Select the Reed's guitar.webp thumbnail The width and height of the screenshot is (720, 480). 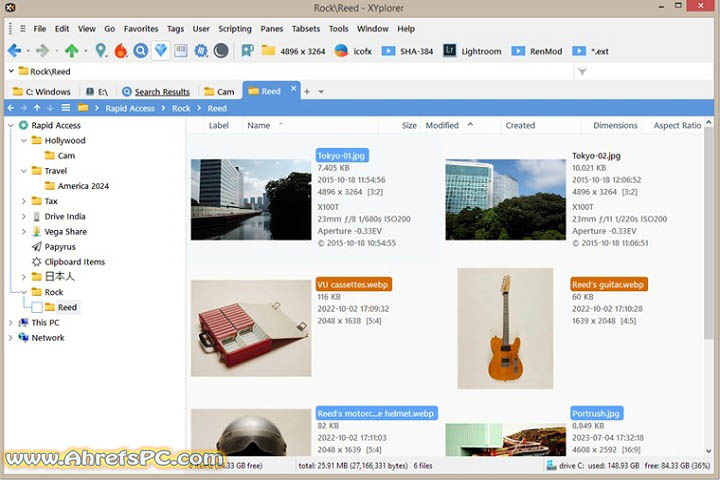(505, 328)
